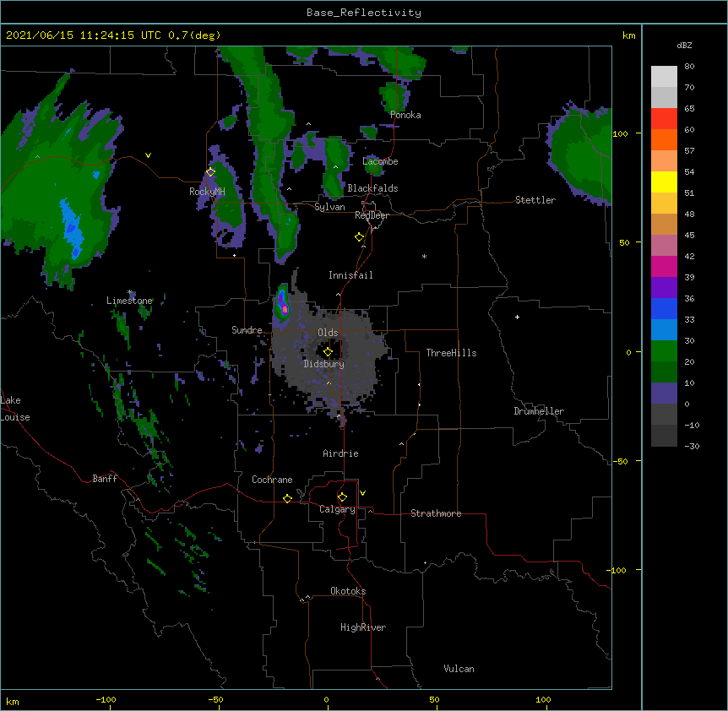The width and height of the screenshot is (728, 711).
Task: Click the Vulcan label
Action: click(x=459, y=669)
